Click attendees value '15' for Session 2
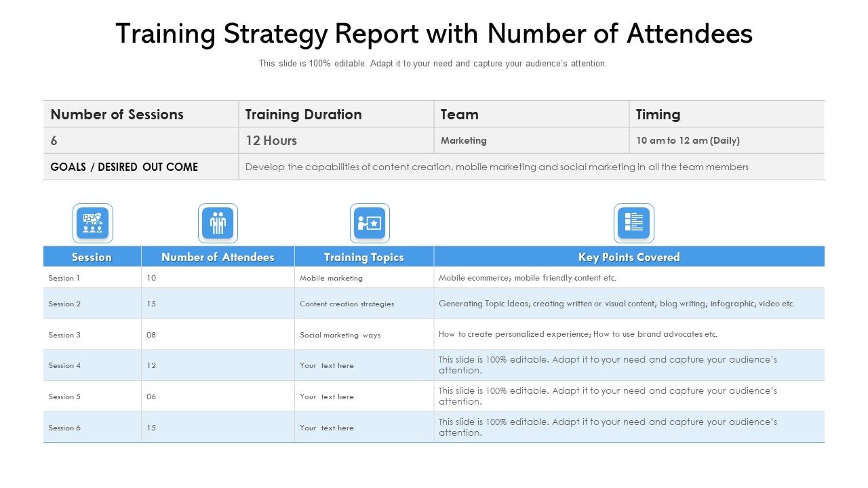The height and width of the screenshot is (488, 868). pos(151,304)
